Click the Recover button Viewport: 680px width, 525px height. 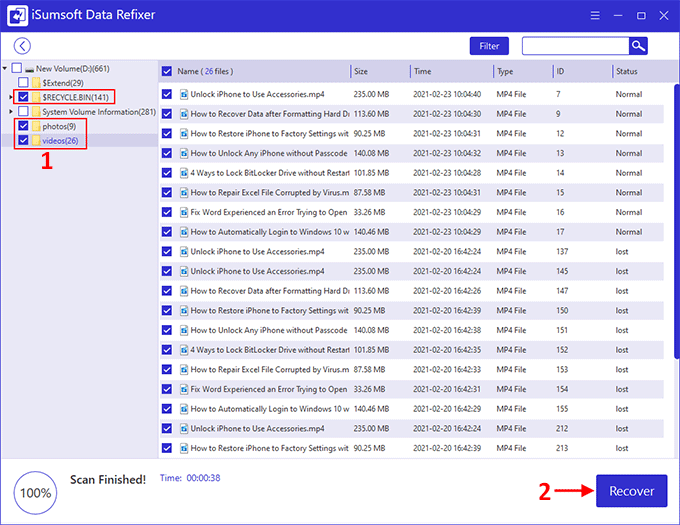tap(631, 491)
